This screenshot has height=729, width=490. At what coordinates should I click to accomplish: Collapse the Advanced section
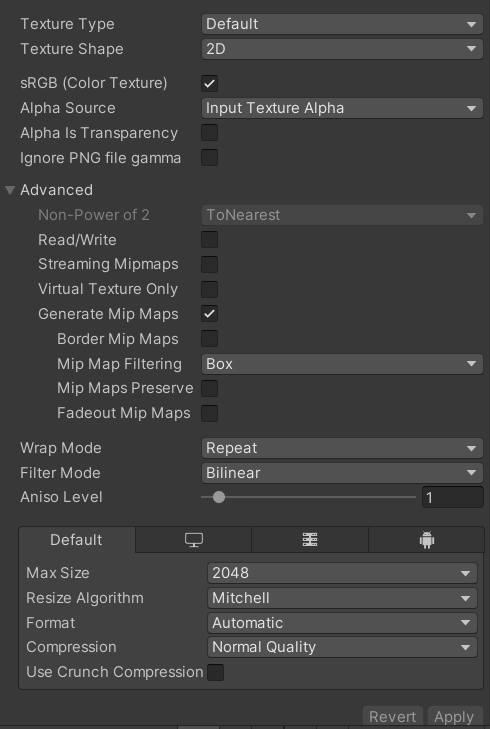pyautogui.click(x=10, y=190)
